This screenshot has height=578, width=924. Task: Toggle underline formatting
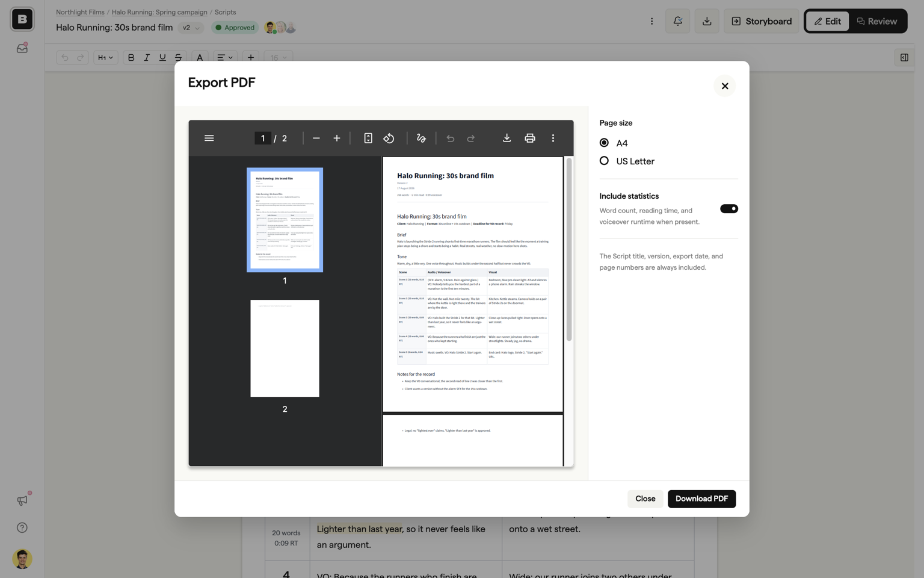pos(162,58)
